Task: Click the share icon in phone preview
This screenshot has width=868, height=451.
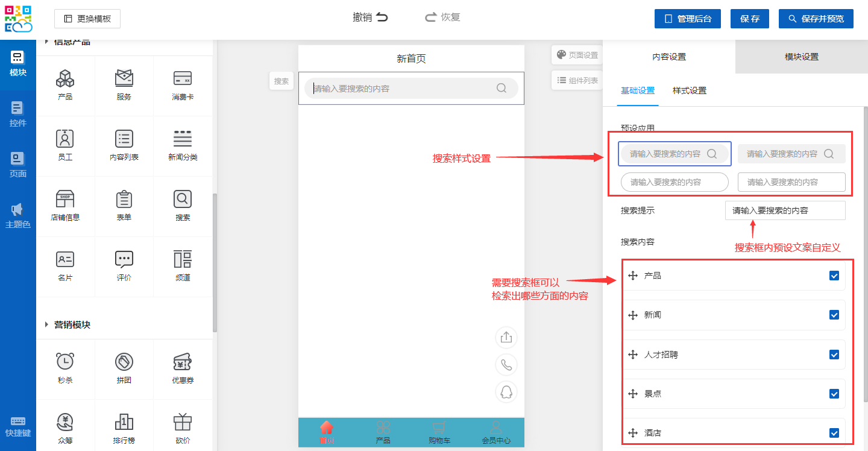Action: (506, 337)
